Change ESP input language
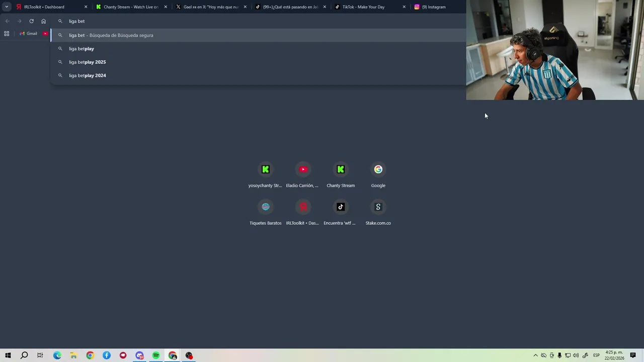The height and width of the screenshot is (362, 644). (x=596, y=355)
